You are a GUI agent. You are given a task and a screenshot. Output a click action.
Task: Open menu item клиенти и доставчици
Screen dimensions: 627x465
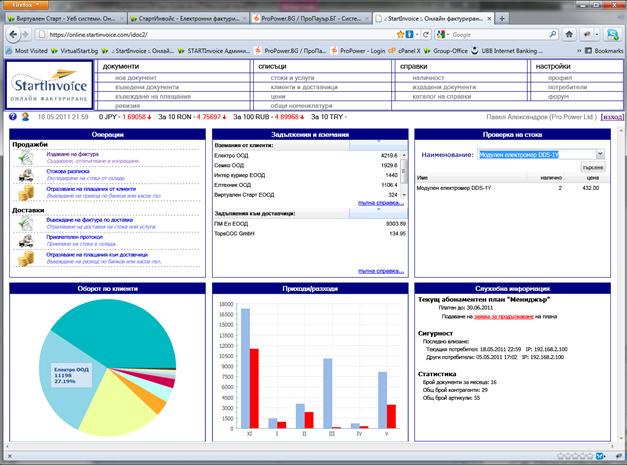click(304, 87)
